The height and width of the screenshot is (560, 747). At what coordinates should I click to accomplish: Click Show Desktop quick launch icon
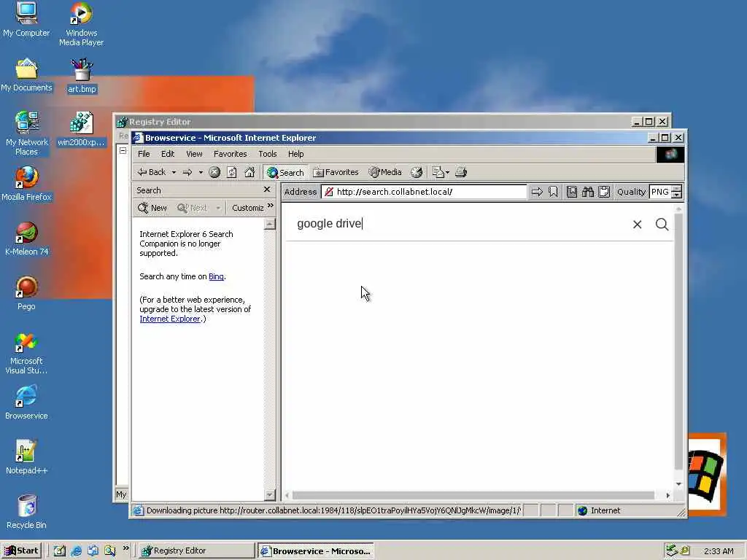60,551
